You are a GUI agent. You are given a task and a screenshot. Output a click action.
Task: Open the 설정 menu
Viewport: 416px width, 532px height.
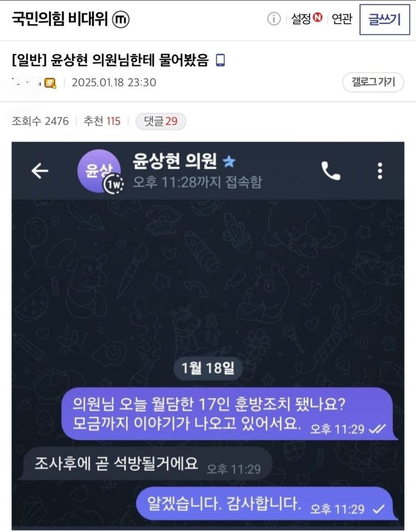point(301,18)
